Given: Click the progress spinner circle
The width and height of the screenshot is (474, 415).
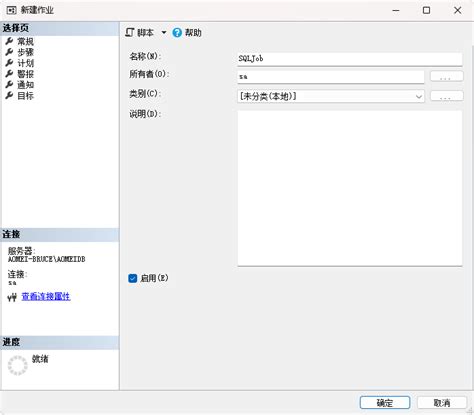Looking at the screenshot, I should click(x=18, y=365).
